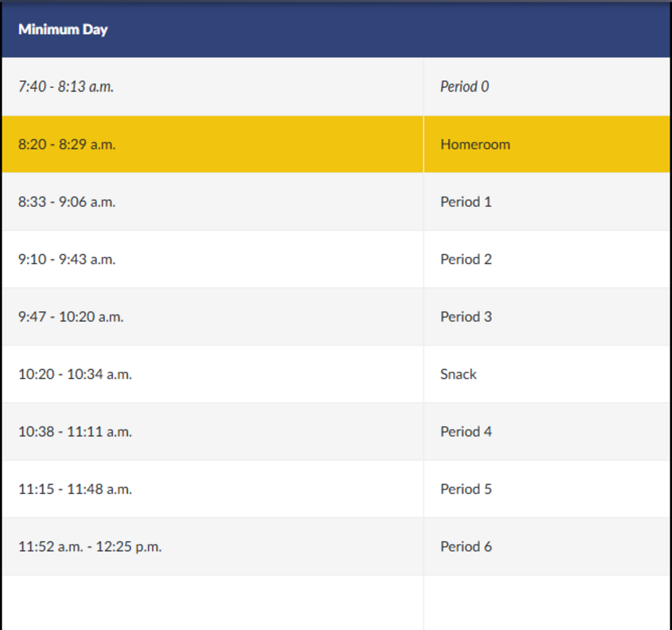Select the Period 5 label
This screenshot has width=672, height=630.
466,489
